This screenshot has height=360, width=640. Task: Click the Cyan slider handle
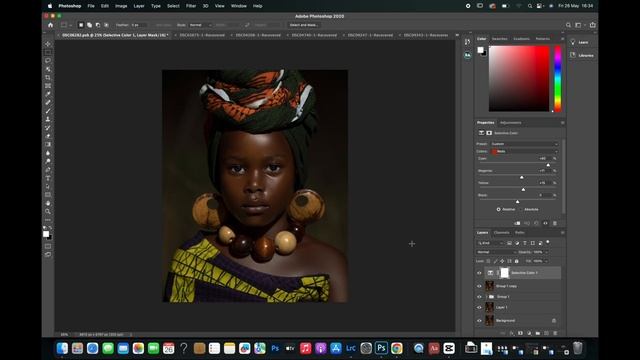pyautogui.click(x=548, y=165)
